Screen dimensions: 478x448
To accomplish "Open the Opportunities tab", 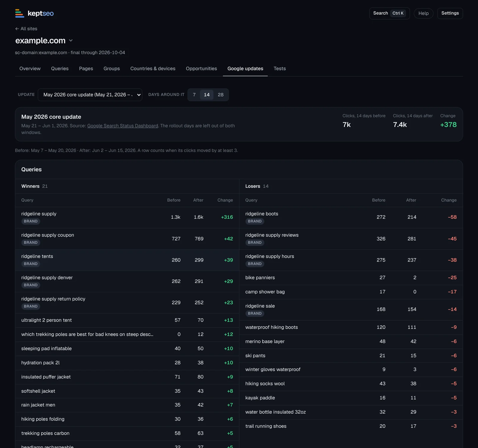I will point(201,68).
